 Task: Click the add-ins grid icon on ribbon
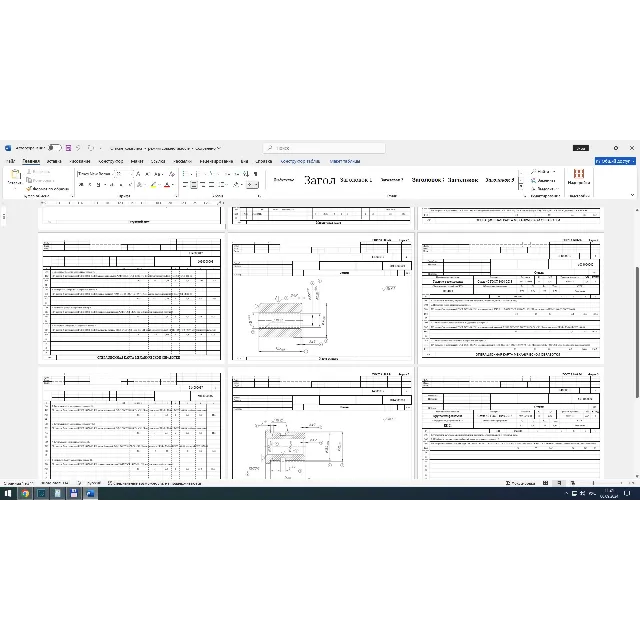tap(579, 173)
